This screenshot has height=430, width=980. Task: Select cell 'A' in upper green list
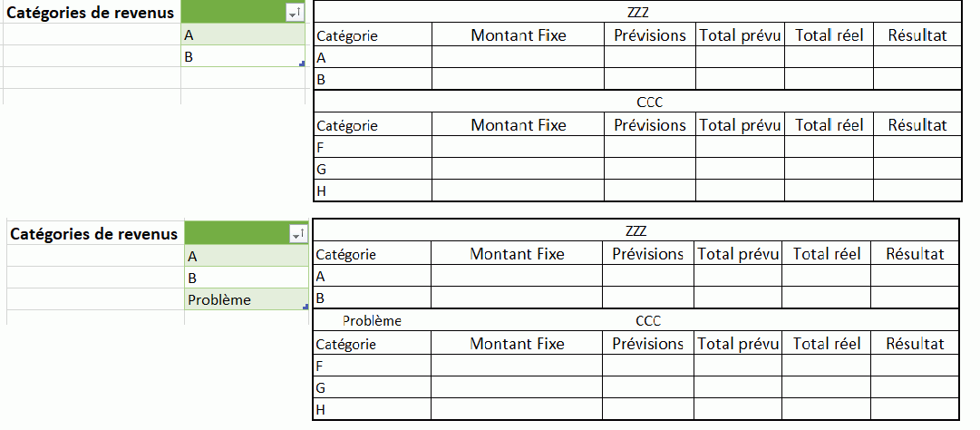[x=243, y=35]
